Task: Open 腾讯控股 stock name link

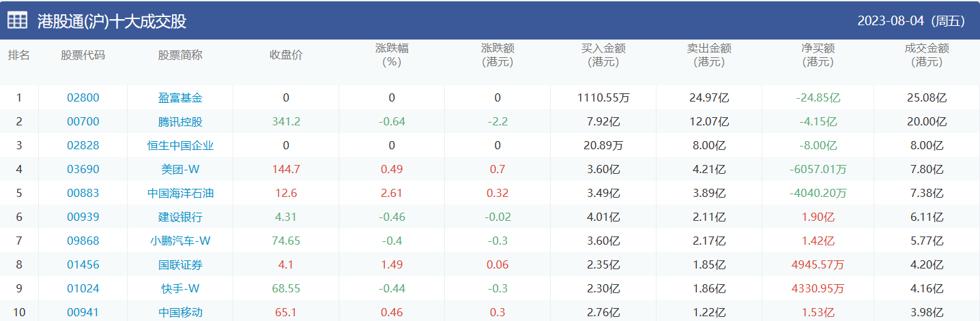Action: coord(180,122)
